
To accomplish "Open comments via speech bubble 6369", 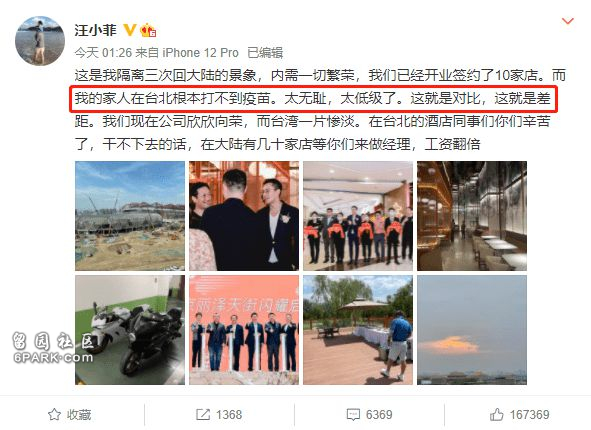I will point(369,415).
